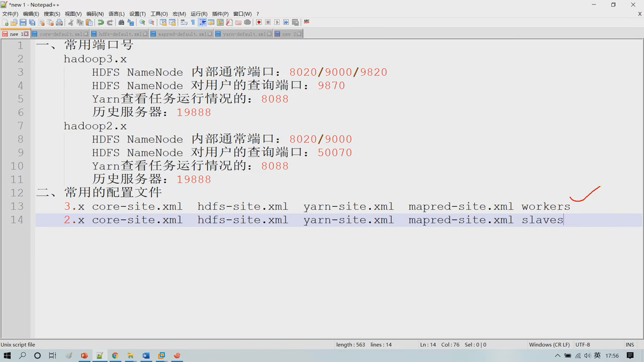This screenshot has height=362, width=644.
Task: Open the 编辑(E) menu
Action: click(x=31, y=14)
